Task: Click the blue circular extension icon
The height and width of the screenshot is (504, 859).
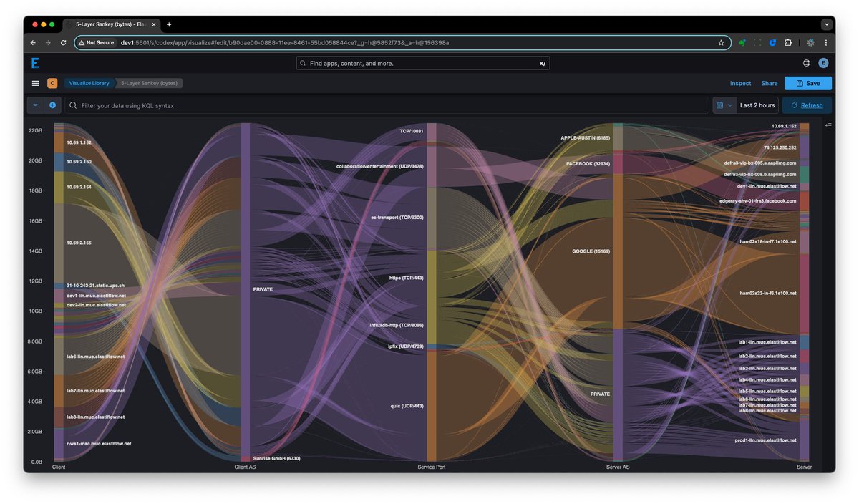Action: (773, 42)
